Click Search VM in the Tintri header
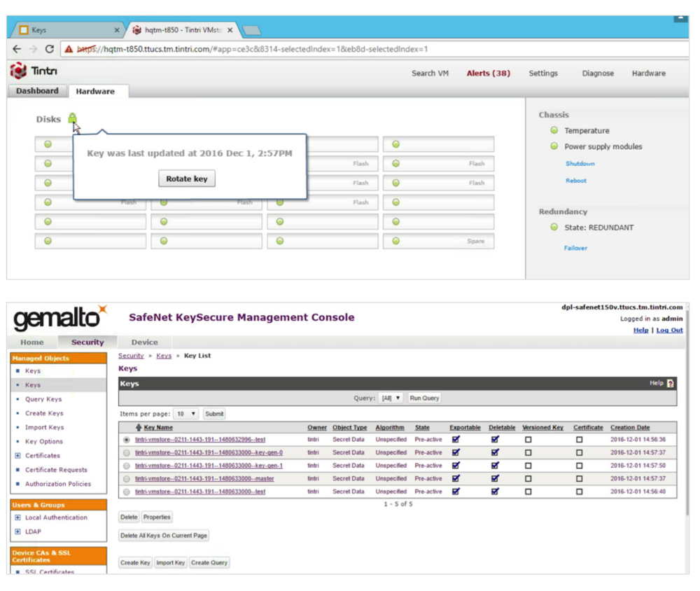 [430, 74]
